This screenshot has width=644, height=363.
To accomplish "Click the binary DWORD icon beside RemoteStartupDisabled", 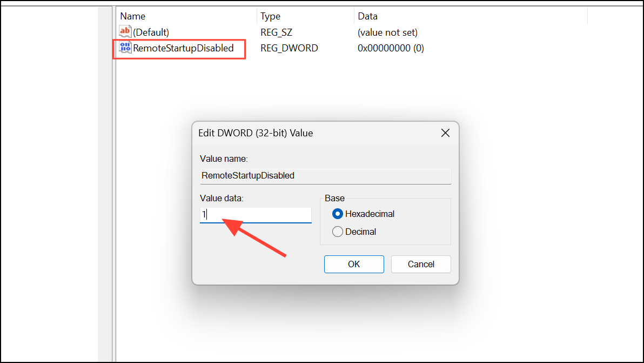I will click(125, 48).
